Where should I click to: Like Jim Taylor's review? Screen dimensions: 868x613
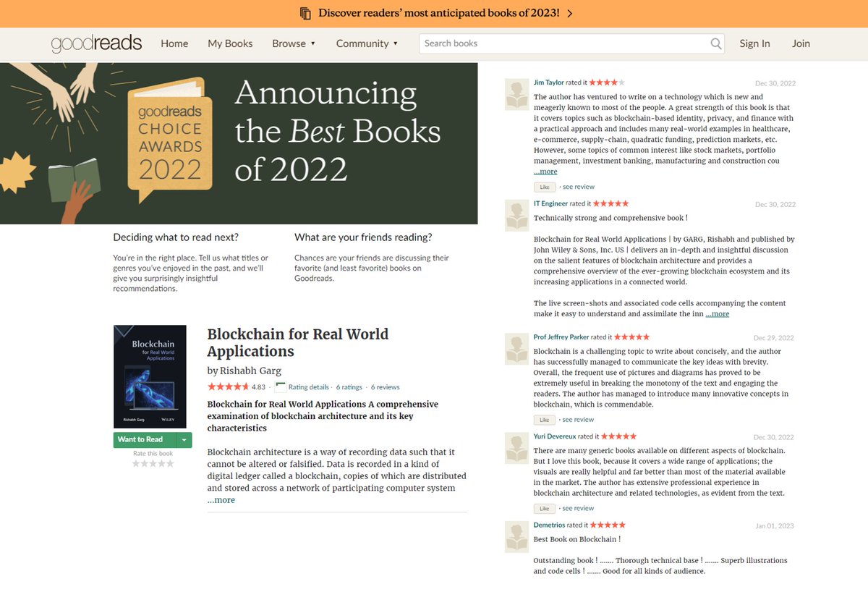click(545, 187)
